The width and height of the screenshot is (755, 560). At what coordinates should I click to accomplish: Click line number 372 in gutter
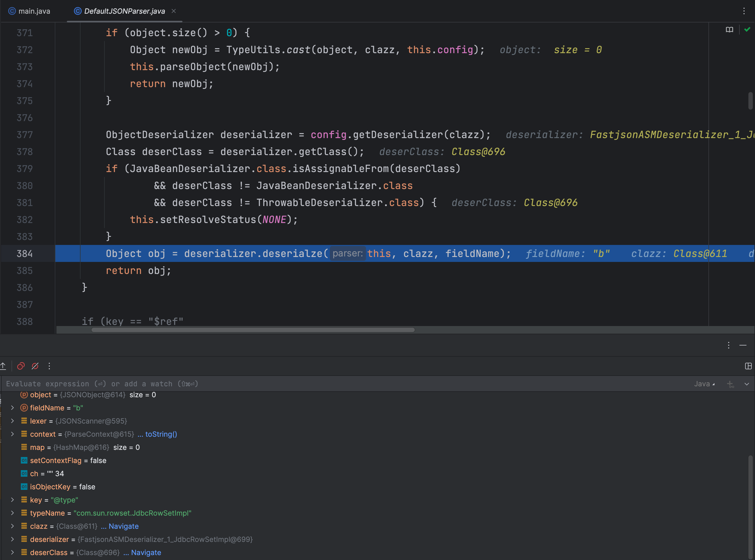click(x=25, y=50)
